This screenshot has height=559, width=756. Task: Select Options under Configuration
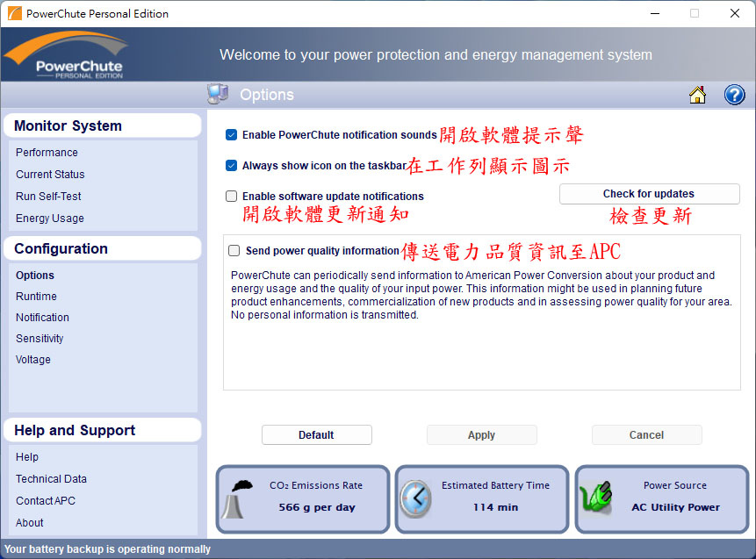pos(35,276)
